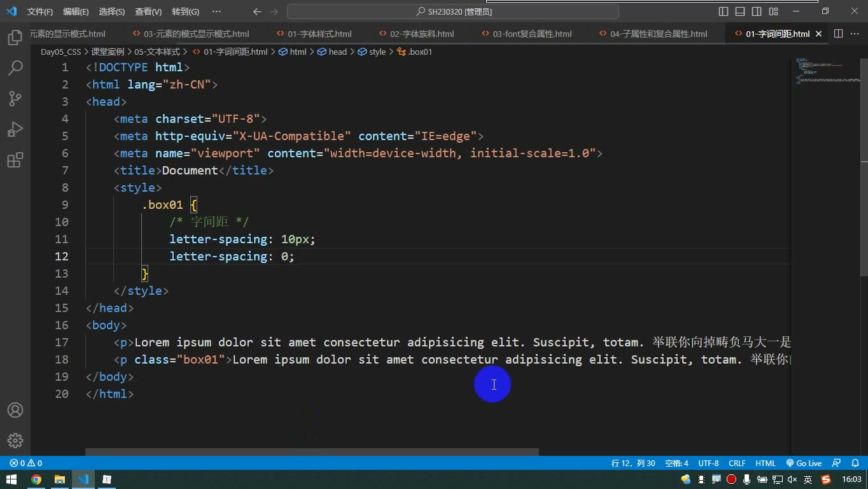Open the 编辑(E) menu
Viewport: 868px width, 489px height.
(x=76, y=11)
